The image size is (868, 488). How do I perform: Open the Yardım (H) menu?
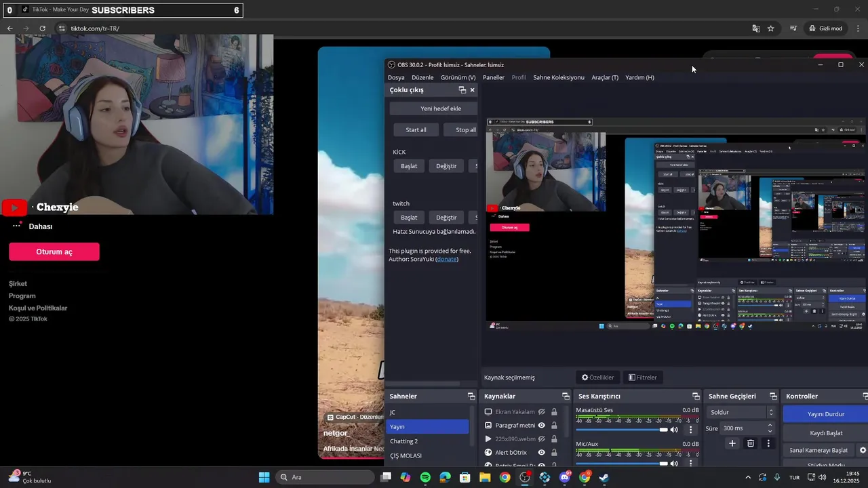(x=639, y=77)
